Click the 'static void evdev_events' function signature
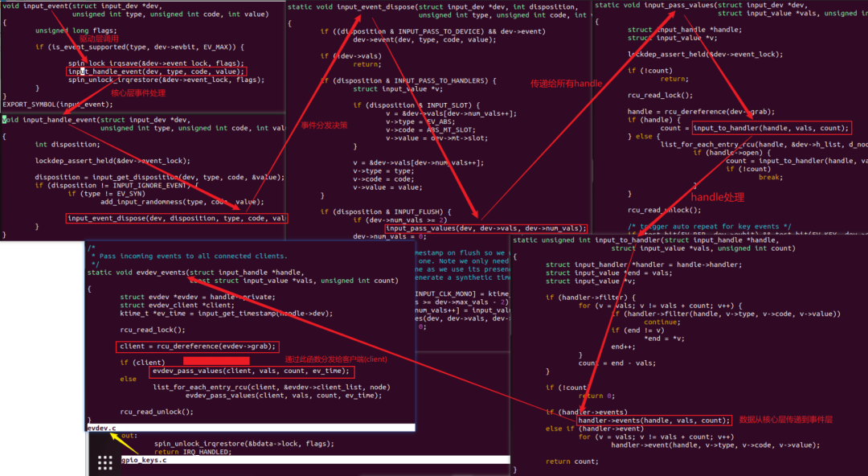 point(196,273)
